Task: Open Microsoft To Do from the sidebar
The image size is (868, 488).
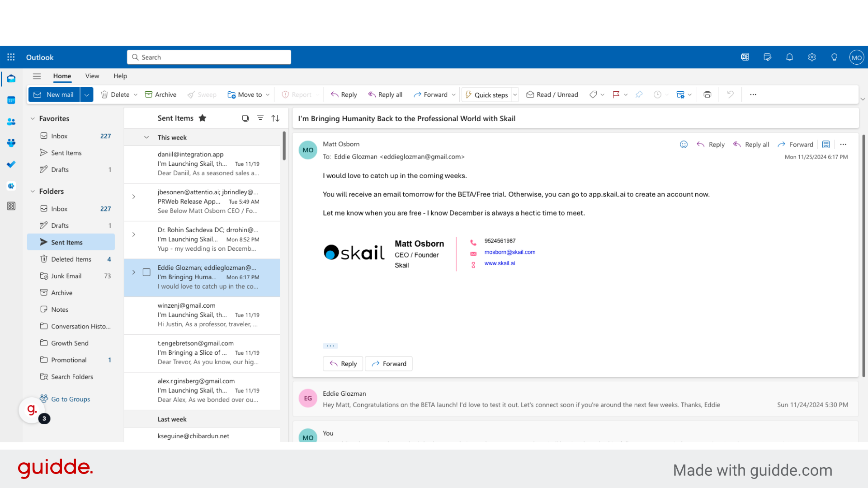Action: [11, 164]
